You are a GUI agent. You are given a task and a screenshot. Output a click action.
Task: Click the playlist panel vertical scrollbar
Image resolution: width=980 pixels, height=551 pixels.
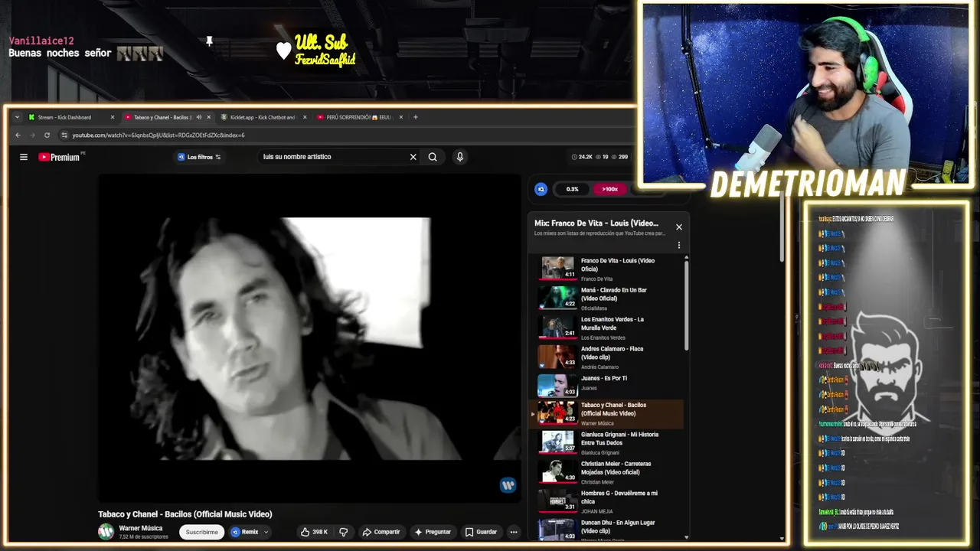point(686,306)
